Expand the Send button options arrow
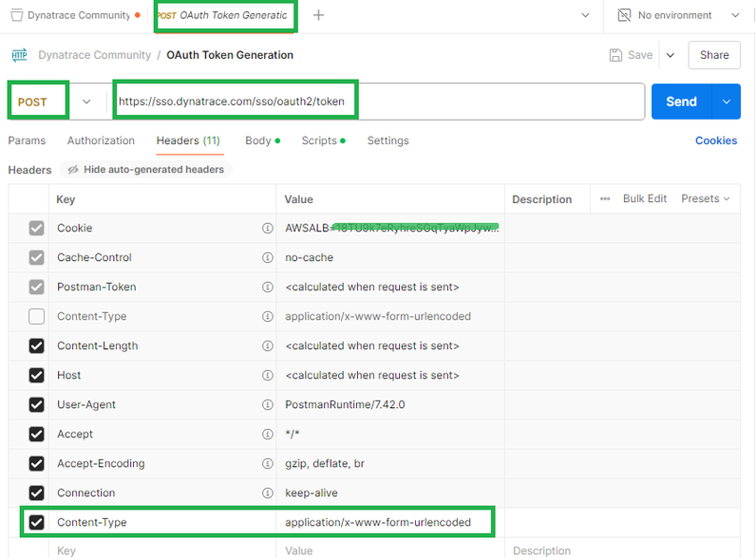This screenshot has width=756, height=558. [x=727, y=102]
